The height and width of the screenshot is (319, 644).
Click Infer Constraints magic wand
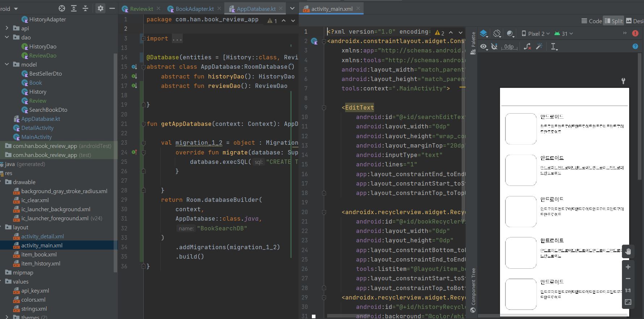(x=539, y=46)
